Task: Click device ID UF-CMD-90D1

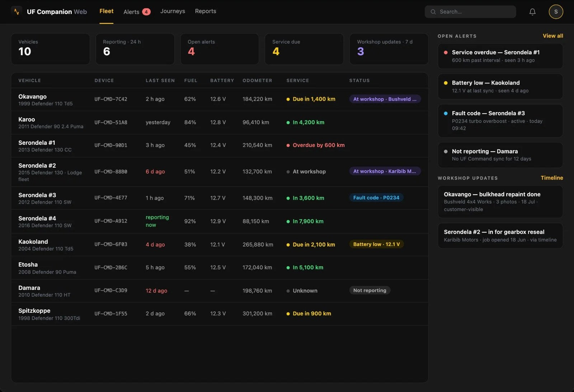Action: click(111, 145)
